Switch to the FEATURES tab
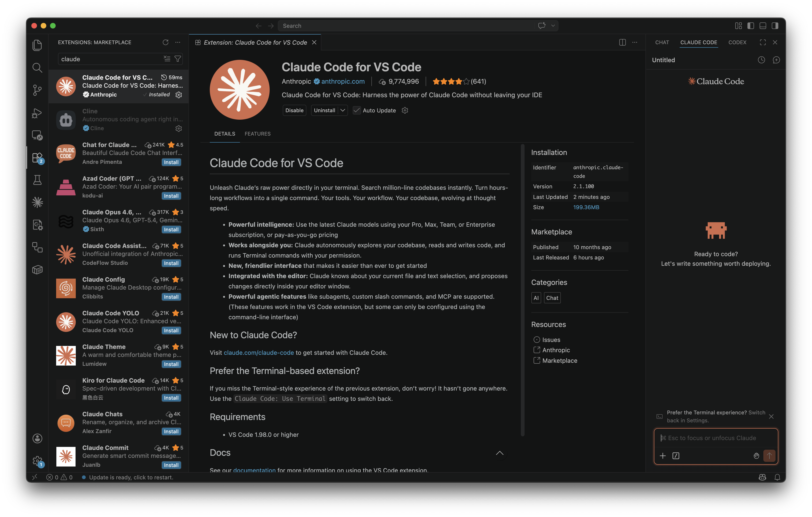The width and height of the screenshot is (812, 517). click(258, 134)
